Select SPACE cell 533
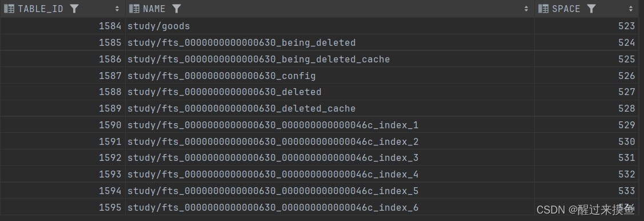The height and width of the screenshot is (221, 644). click(586, 191)
